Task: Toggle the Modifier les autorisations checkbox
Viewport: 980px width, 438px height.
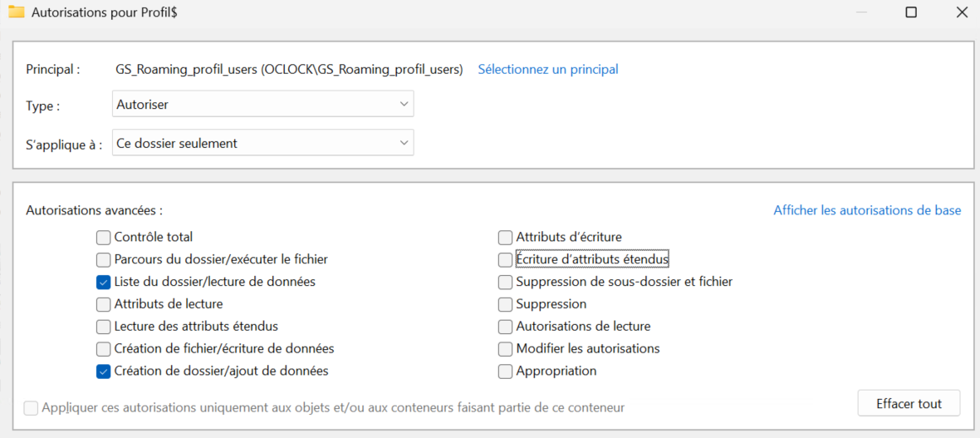Action: [x=505, y=349]
